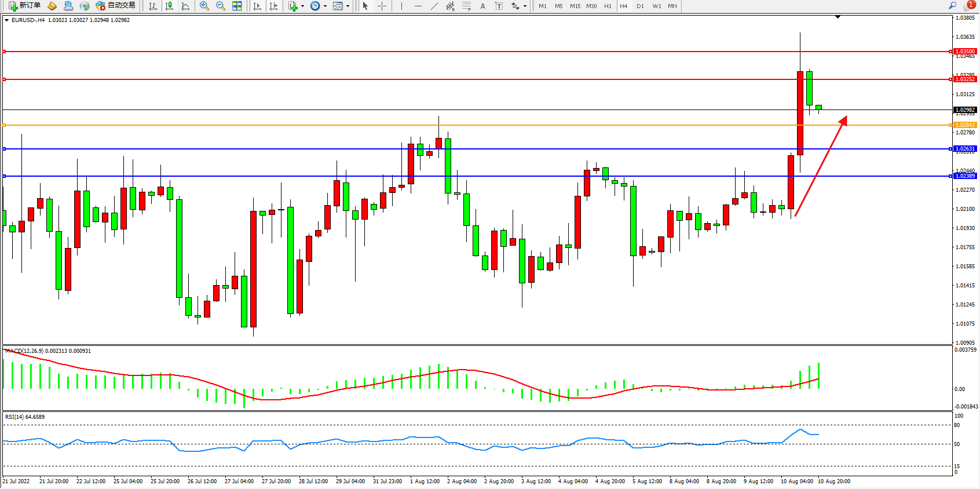Select the Crosshair tool
Screen dimensions: 980x489
(x=382, y=6)
